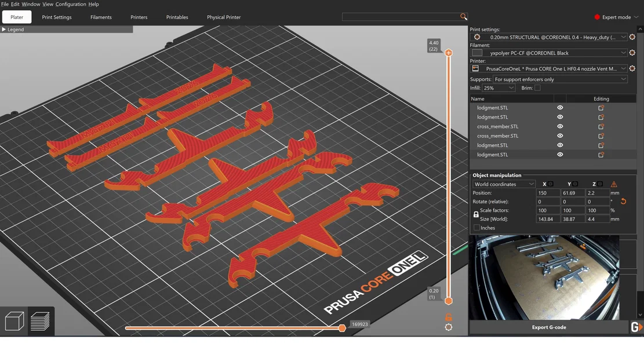This screenshot has height=362, width=644.
Task: Click the orange lock below the layer slider
Action: (449, 317)
